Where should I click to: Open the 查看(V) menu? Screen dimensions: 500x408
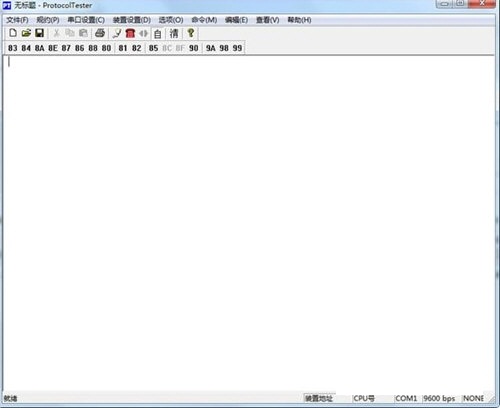click(x=267, y=20)
